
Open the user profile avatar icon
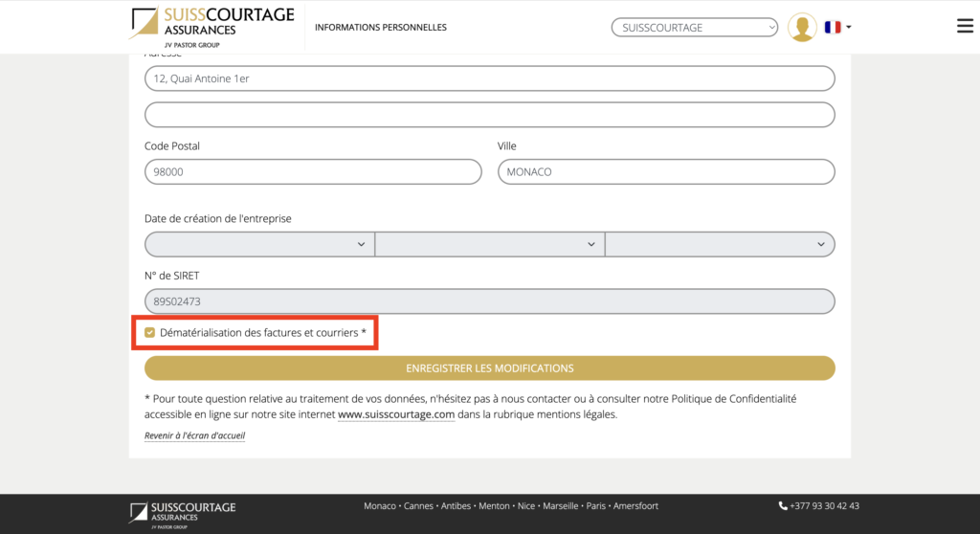pyautogui.click(x=801, y=28)
